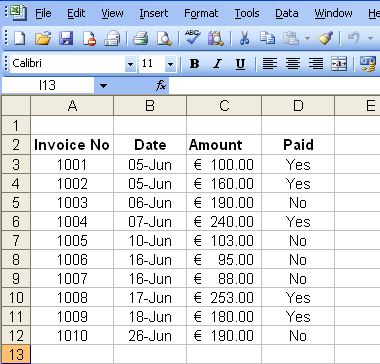The image size is (380, 364).
Task: Click the Undo arrow icon
Action: coord(353,39)
